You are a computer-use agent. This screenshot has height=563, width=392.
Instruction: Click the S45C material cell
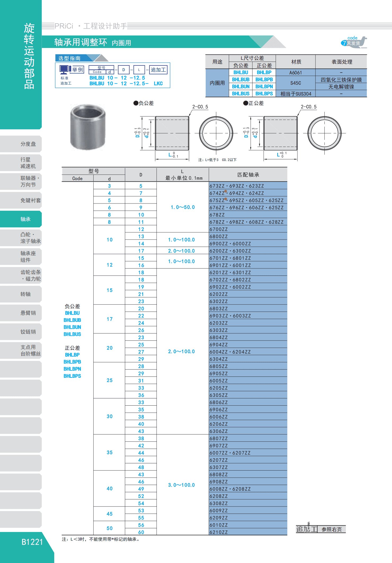[x=296, y=83]
